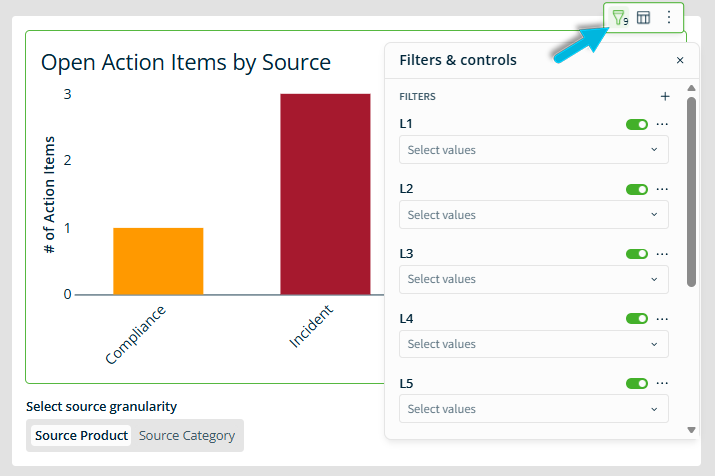715x476 pixels.
Task: Open more options for L5 filter
Action: pyautogui.click(x=662, y=383)
